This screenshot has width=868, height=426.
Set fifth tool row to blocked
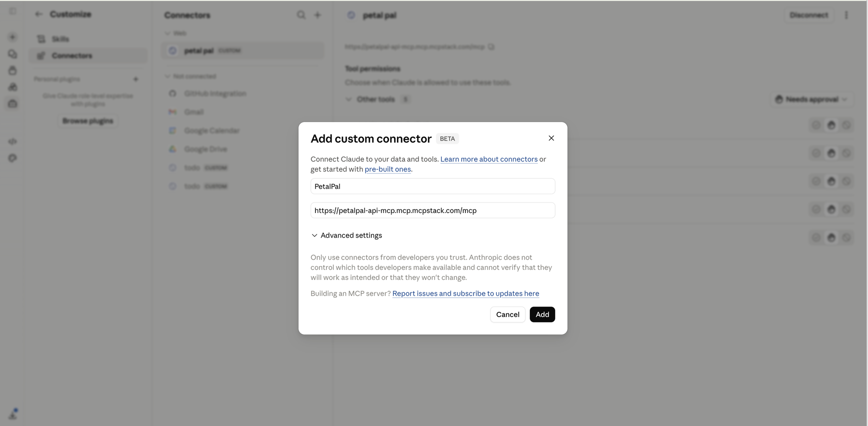[847, 238]
